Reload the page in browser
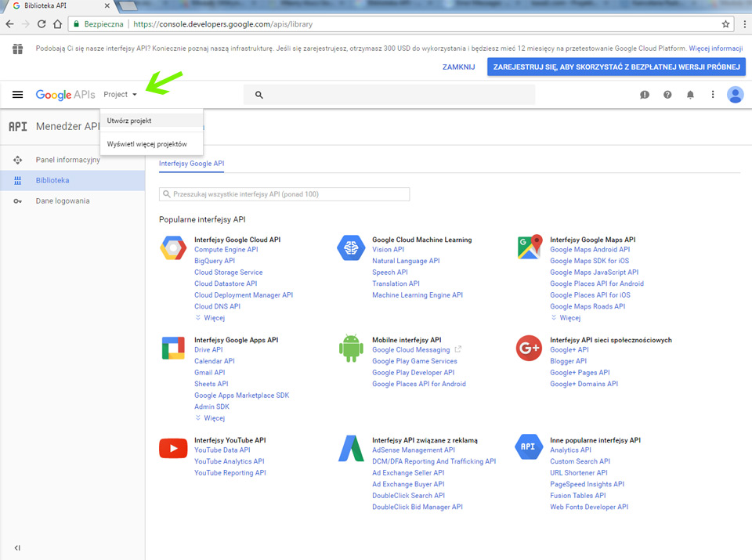The width and height of the screenshot is (752, 560). click(x=42, y=24)
